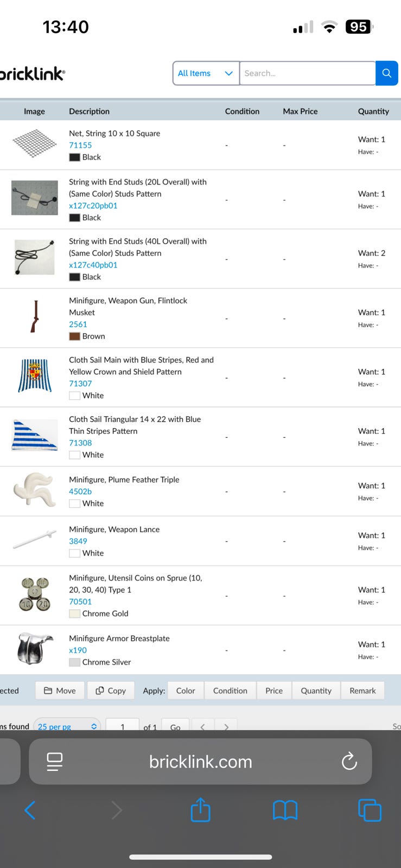Open the Safari share sheet icon
Image resolution: width=401 pixels, height=868 pixels.
pos(200,810)
